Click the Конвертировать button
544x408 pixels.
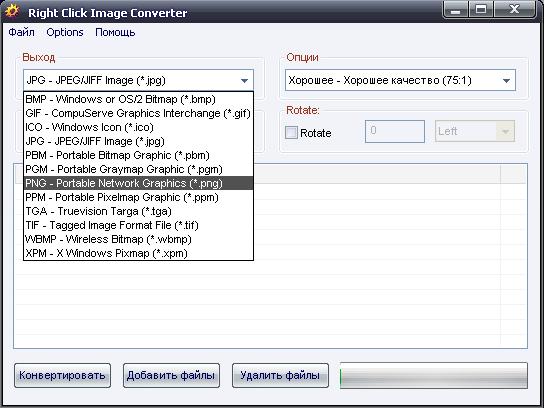click(x=62, y=375)
